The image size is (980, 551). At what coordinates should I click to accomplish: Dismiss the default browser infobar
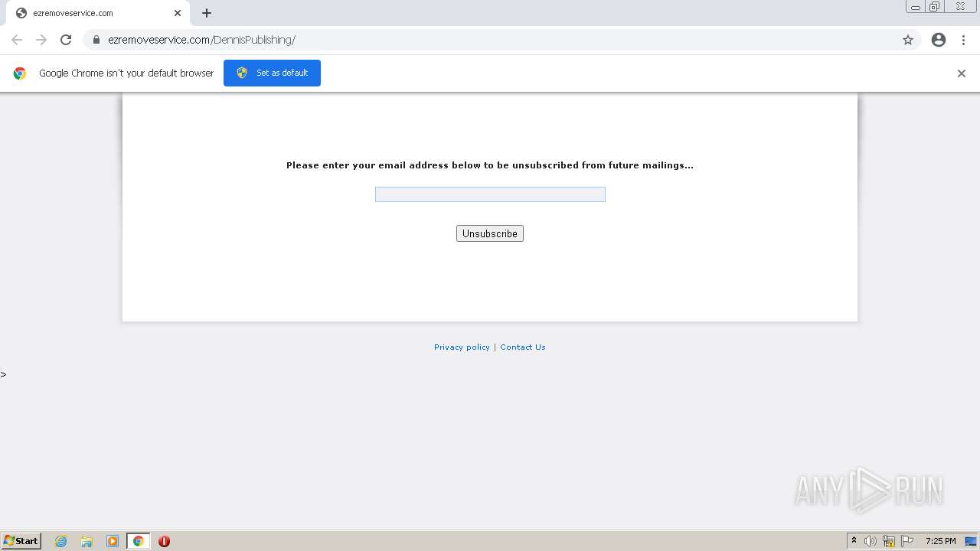[962, 73]
